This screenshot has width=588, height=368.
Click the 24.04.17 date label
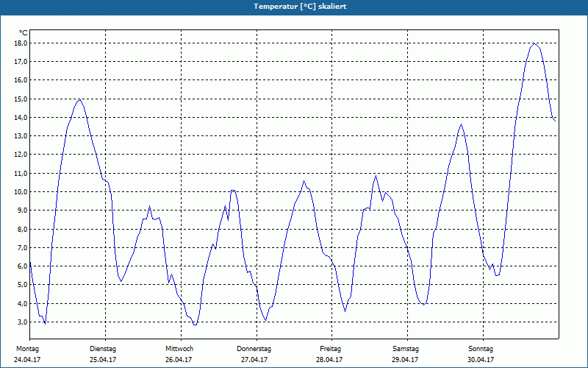pyautogui.click(x=27, y=360)
